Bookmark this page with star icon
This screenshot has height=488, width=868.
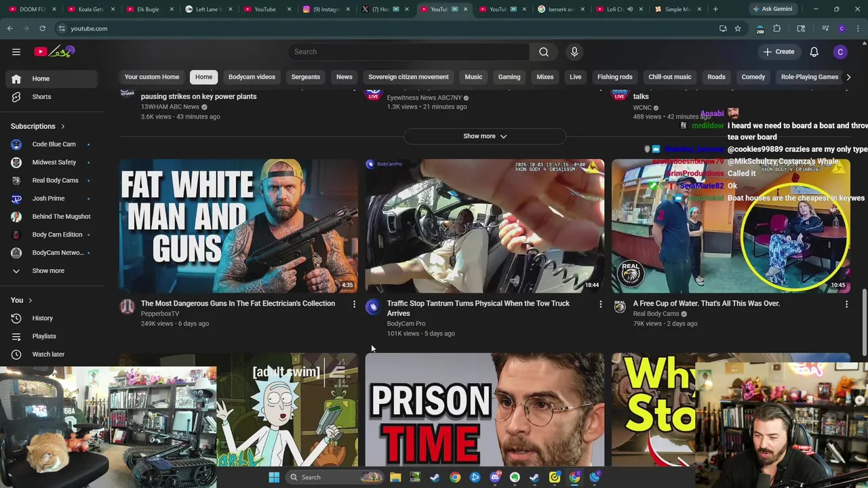coord(738,28)
